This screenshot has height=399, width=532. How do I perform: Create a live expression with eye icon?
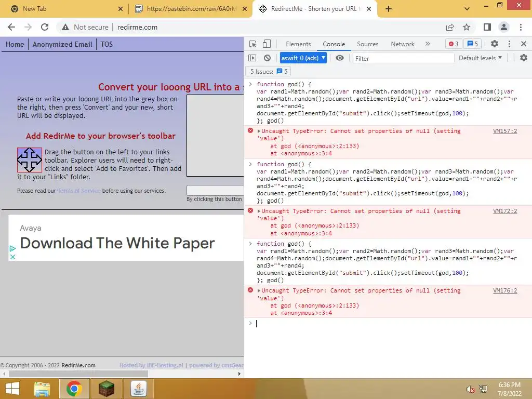click(340, 58)
